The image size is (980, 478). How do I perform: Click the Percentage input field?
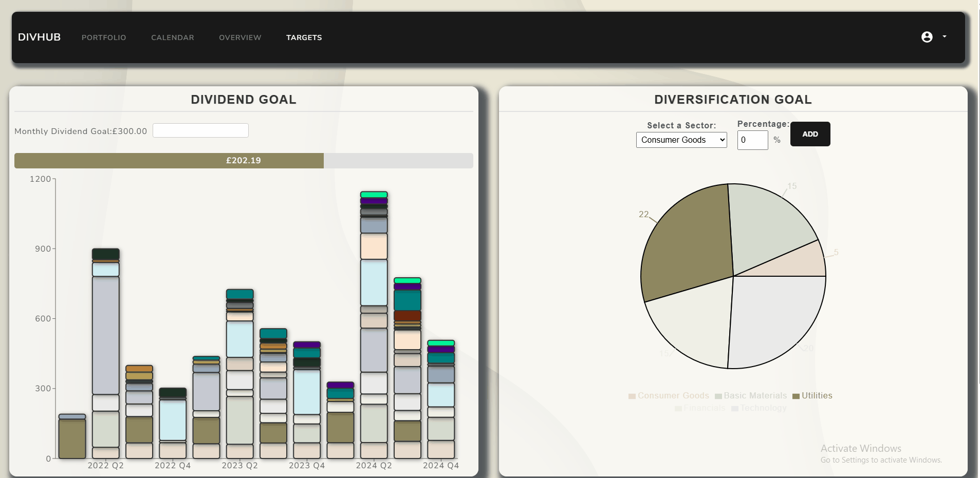point(752,140)
